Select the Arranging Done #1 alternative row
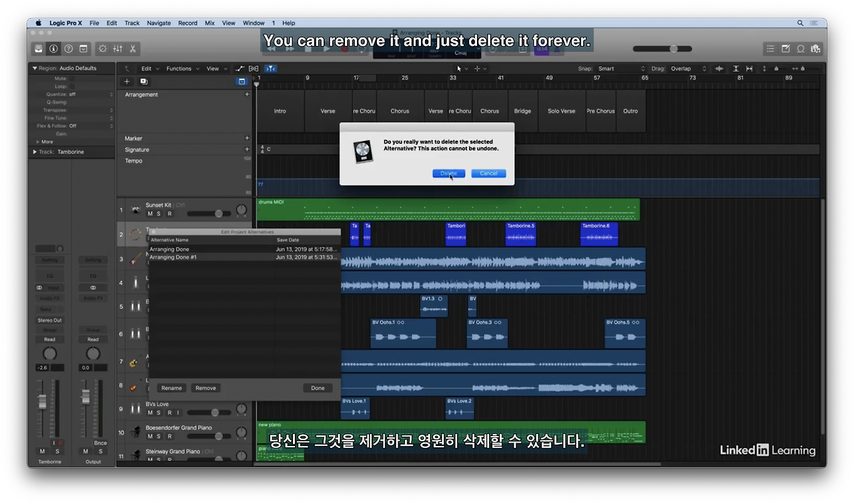 (x=244, y=257)
